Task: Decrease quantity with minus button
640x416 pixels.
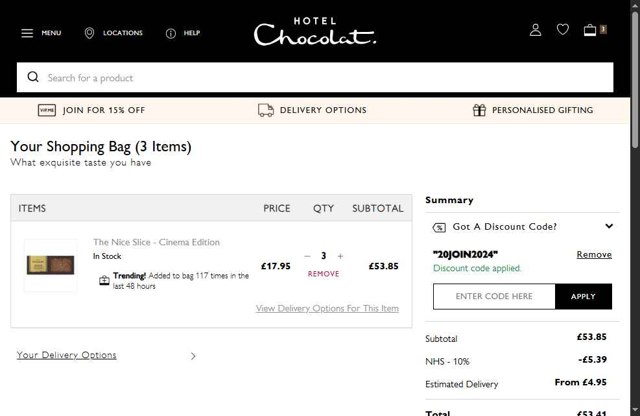Action: coord(307,256)
